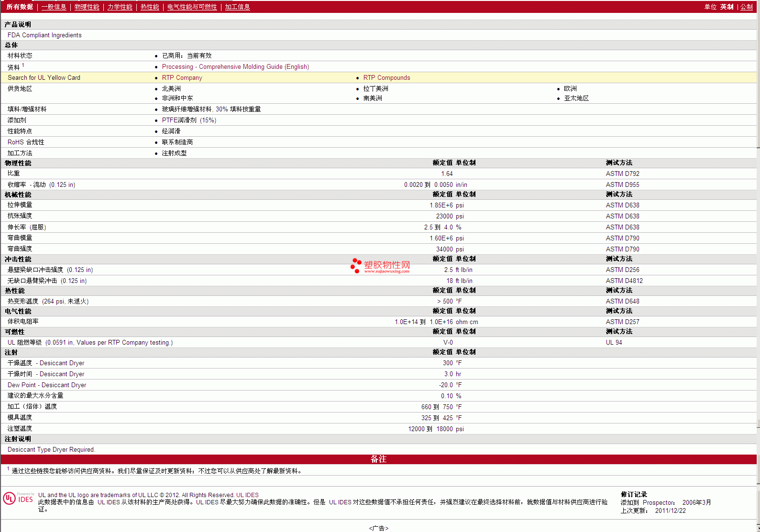
Task: Click the 上次更新 2011/12/22 date text
Action: point(653,511)
